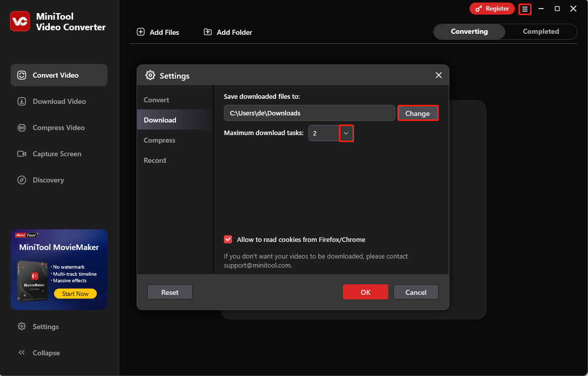Click the Collapse sidebar label
The height and width of the screenshot is (376, 588).
(x=46, y=353)
